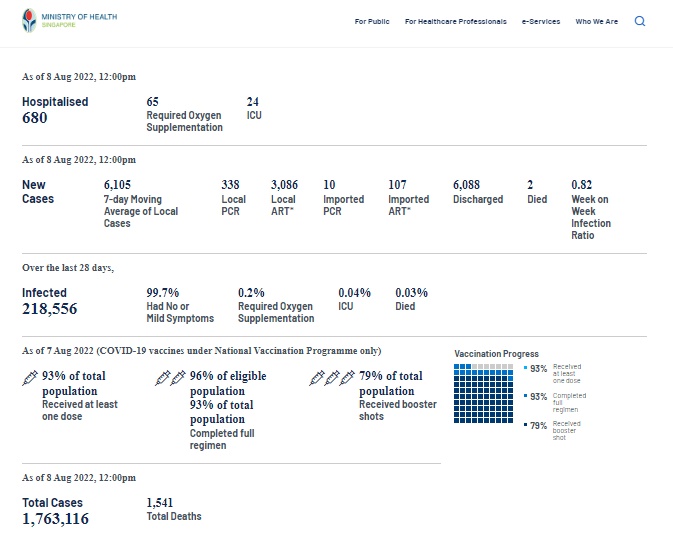The height and width of the screenshot is (541, 673).
Task: Open the For Public menu
Action: pyautogui.click(x=372, y=21)
